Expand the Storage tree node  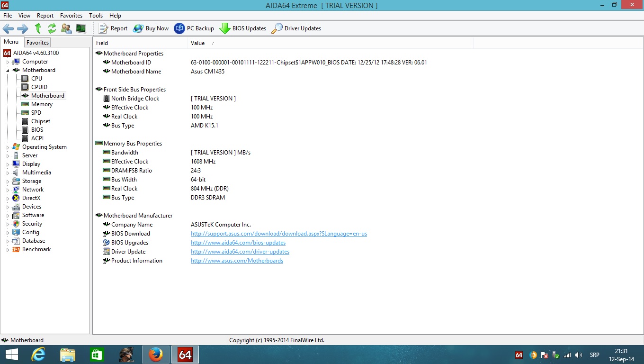(x=8, y=182)
